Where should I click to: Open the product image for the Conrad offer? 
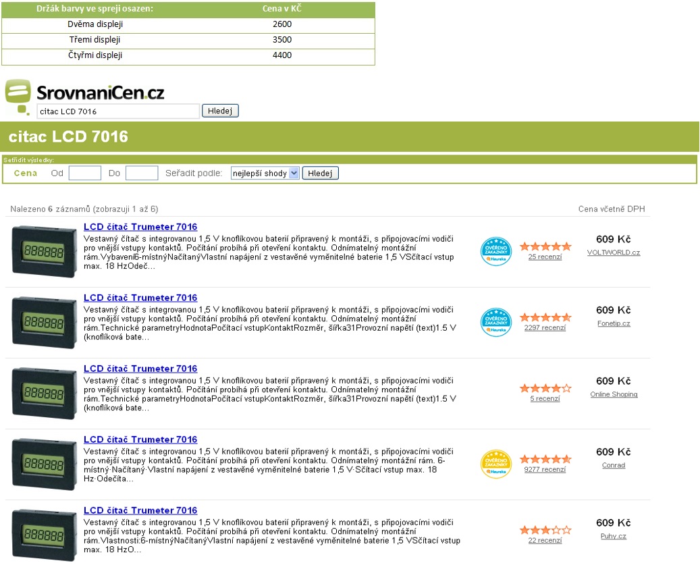coord(44,464)
